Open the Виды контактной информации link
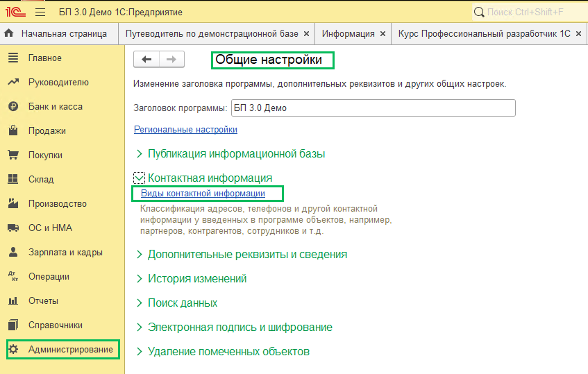This screenshot has height=374, width=588. click(203, 194)
